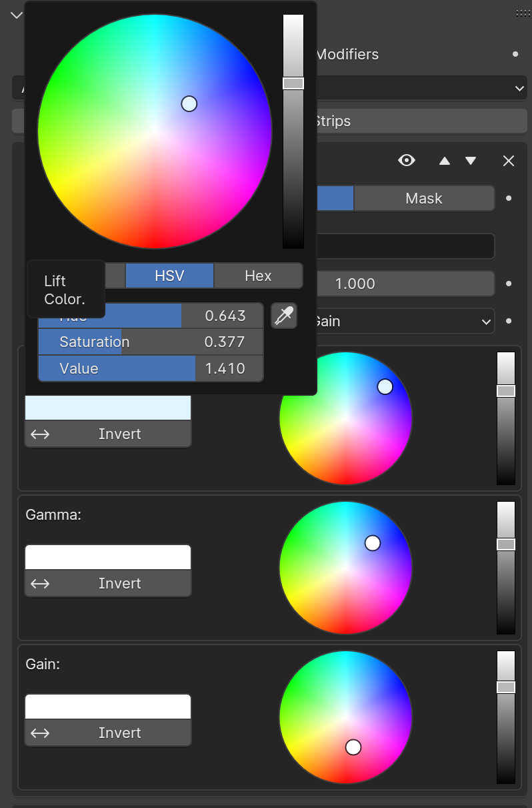Screen dimensions: 532x808
Task: Open the Gain correction method dropdown
Action: pyautogui.click(x=405, y=321)
